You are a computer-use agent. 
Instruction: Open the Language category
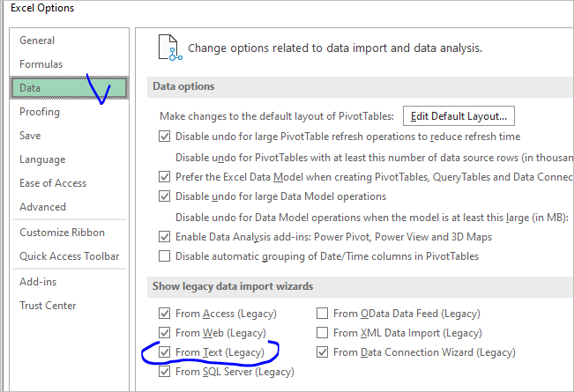click(x=42, y=159)
